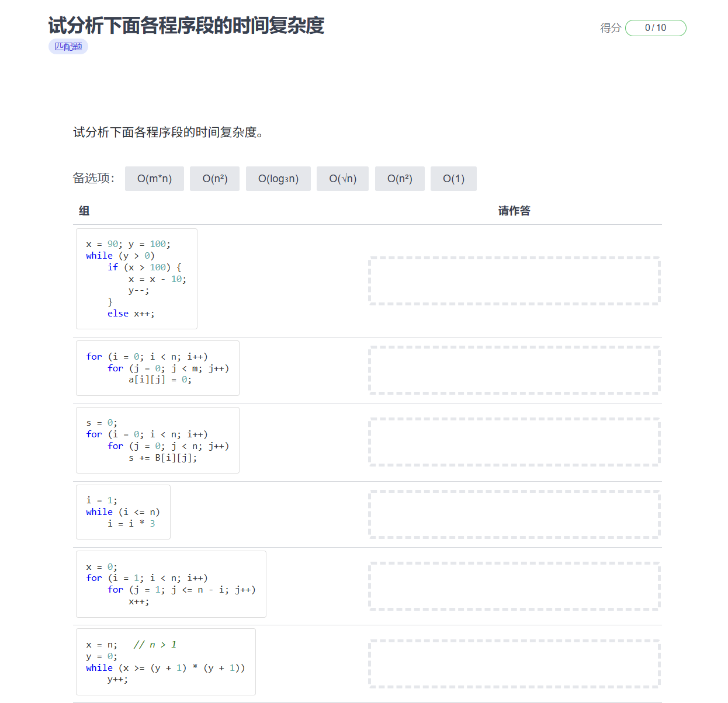Screen dimensions: 728x703
Task: Click answer box for the y++ while loop
Action: tap(514, 664)
